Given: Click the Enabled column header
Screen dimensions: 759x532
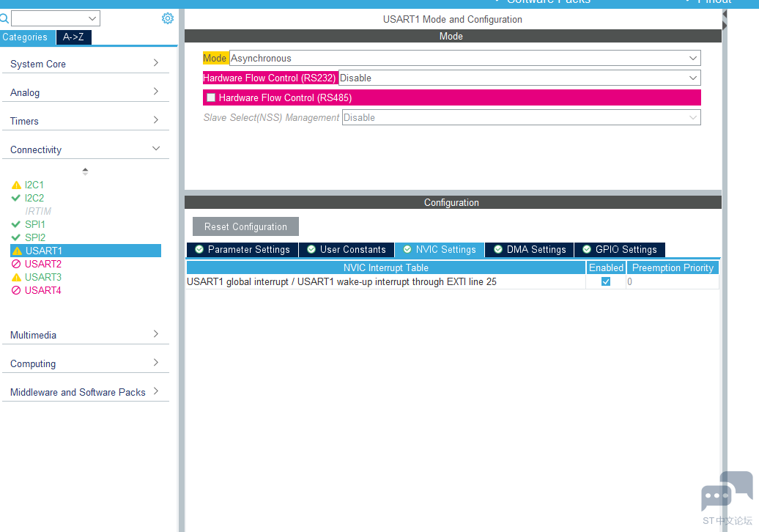Looking at the screenshot, I should [x=606, y=267].
